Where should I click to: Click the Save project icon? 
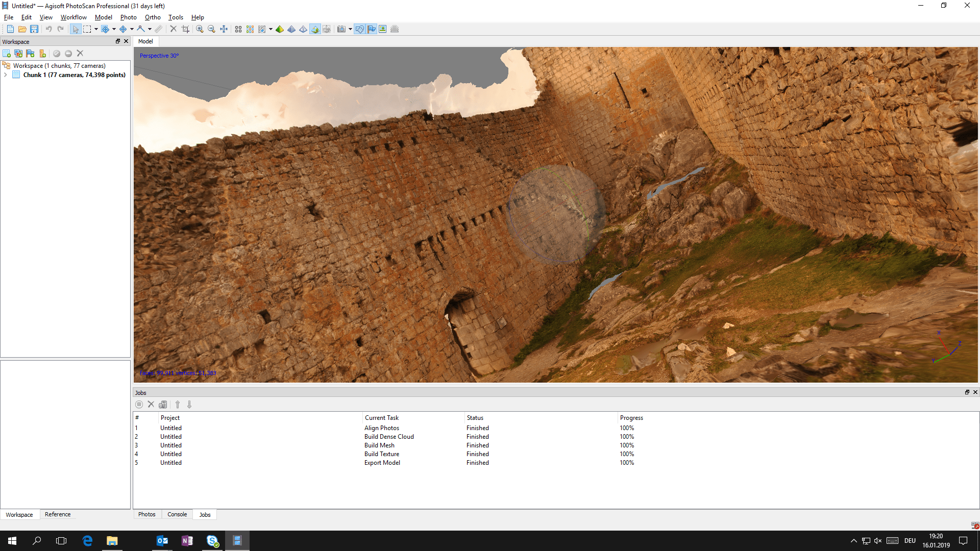click(34, 29)
